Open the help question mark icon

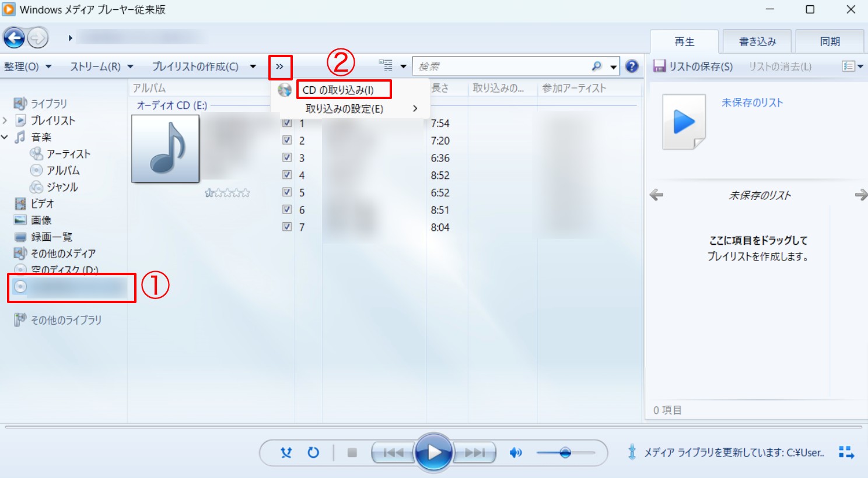point(632,66)
